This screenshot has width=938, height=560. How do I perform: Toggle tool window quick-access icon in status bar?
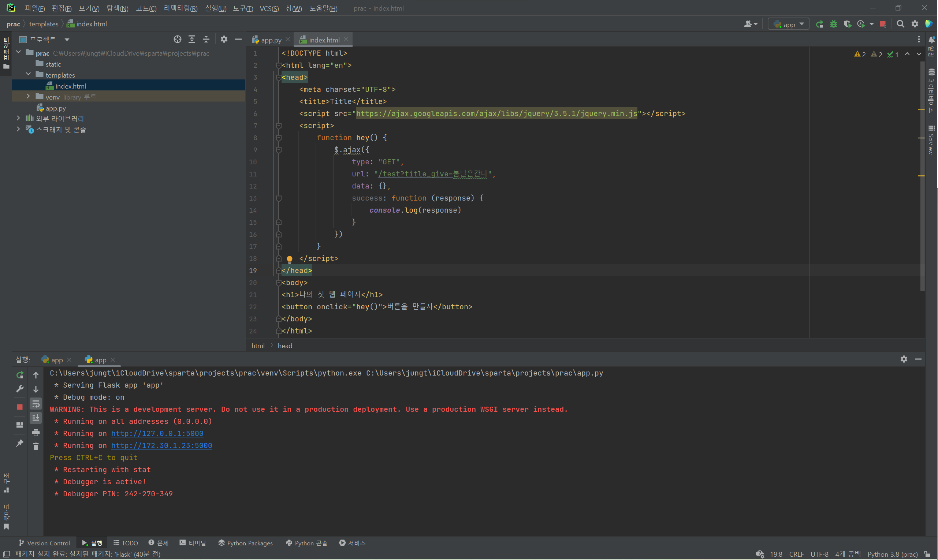[7, 555]
